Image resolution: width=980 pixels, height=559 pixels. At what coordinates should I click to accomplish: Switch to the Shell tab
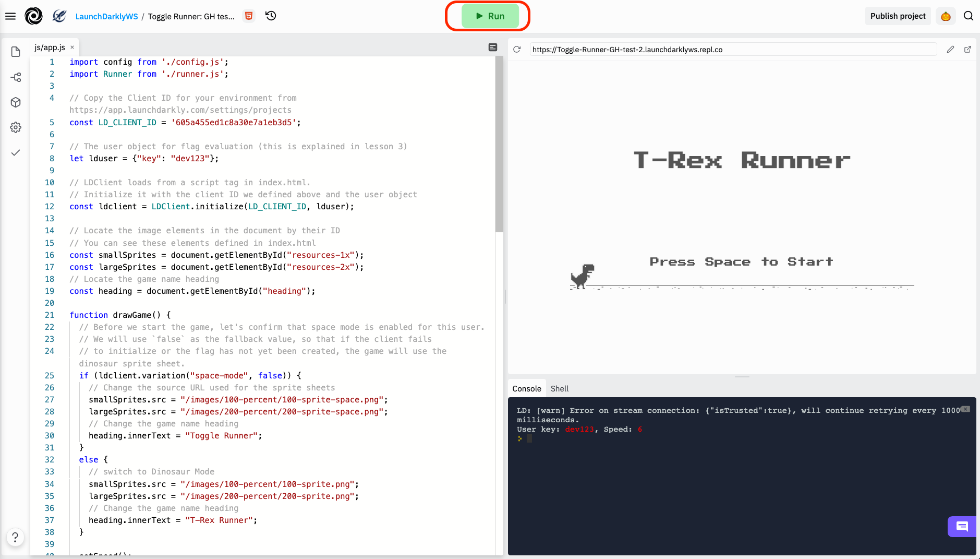(560, 388)
